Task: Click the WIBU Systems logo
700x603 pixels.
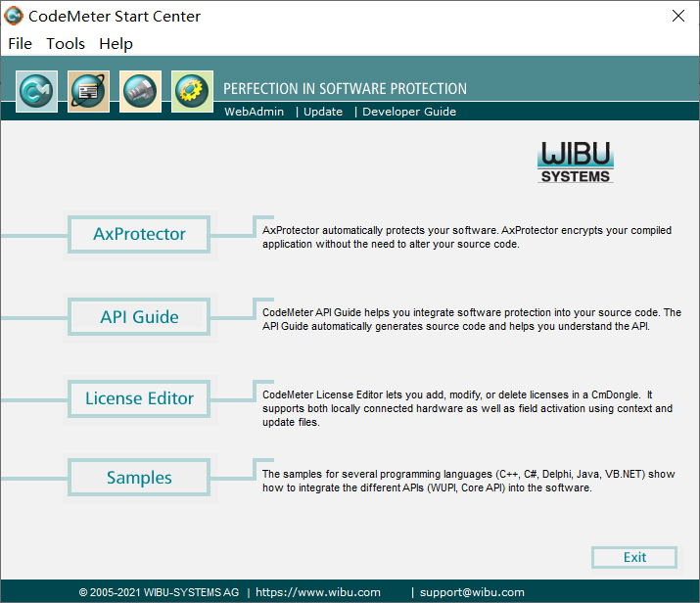Action: [x=576, y=162]
